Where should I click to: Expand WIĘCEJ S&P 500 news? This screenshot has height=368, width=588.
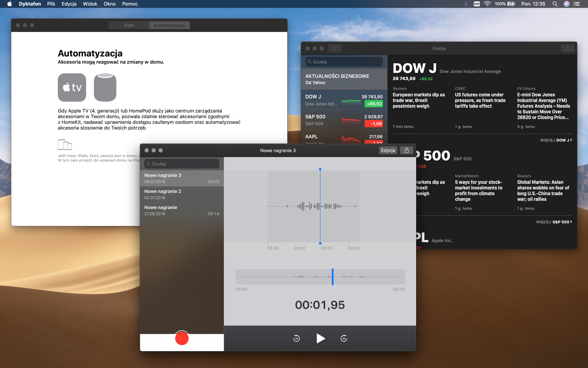[554, 222]
